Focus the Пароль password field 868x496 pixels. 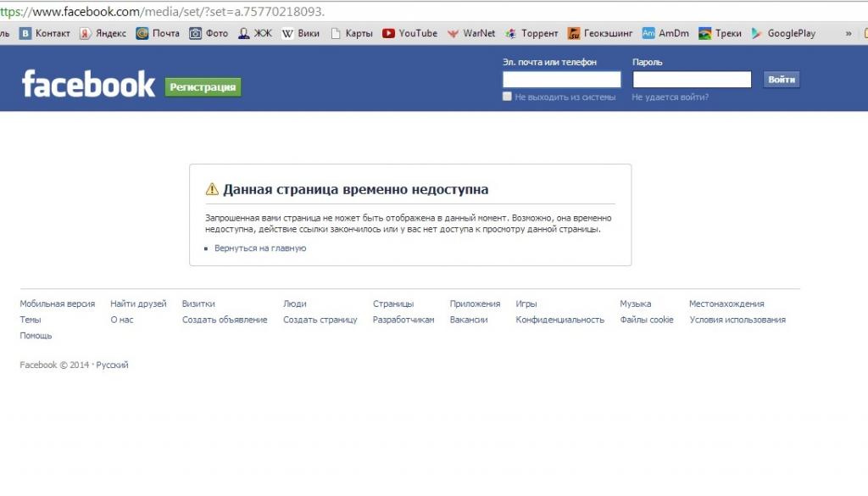(x=692, y=80)
